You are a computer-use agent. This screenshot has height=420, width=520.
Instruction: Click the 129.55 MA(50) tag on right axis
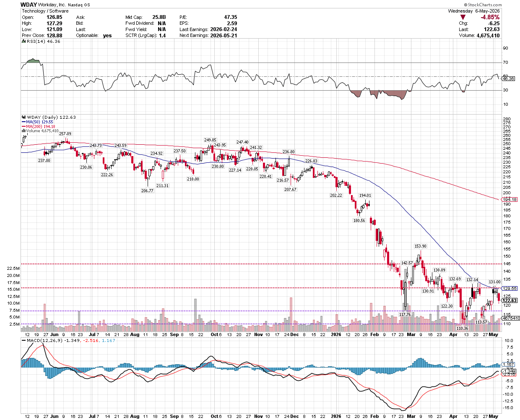pos(509,288)
